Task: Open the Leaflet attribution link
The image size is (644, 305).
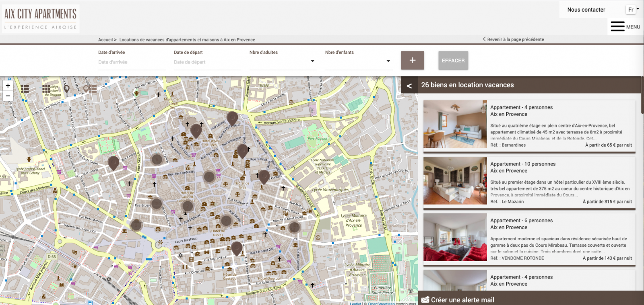Action: [x=355, y=303]
